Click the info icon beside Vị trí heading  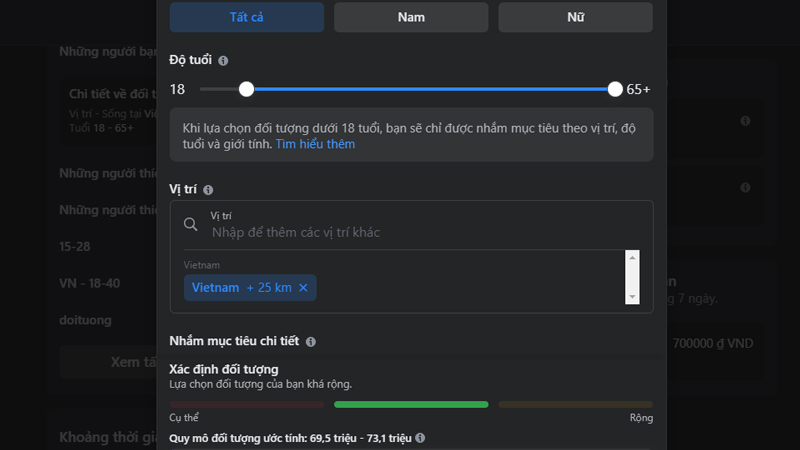coord(208,190)
